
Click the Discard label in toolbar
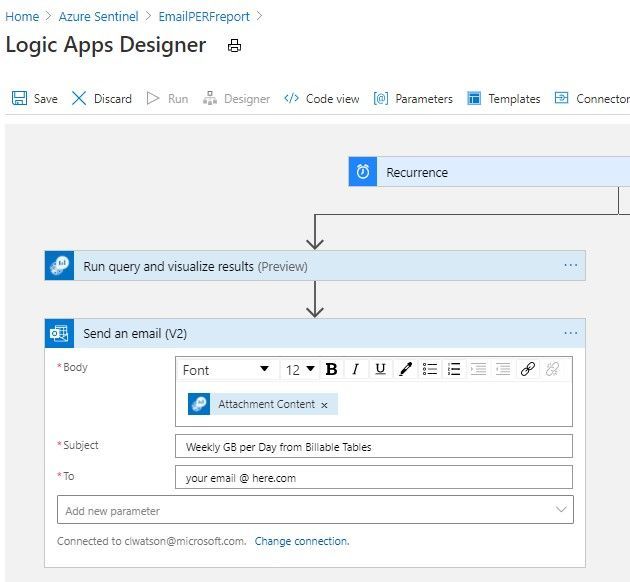point(112,99)
